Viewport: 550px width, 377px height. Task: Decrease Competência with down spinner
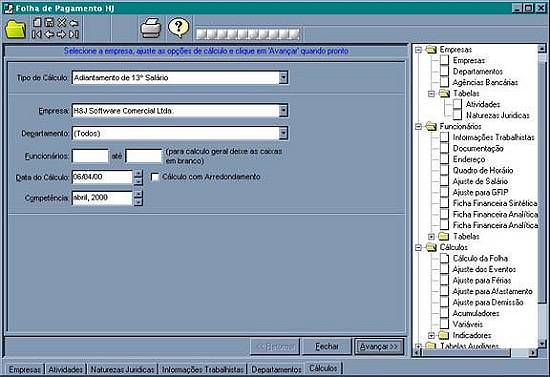coord(138,202)
